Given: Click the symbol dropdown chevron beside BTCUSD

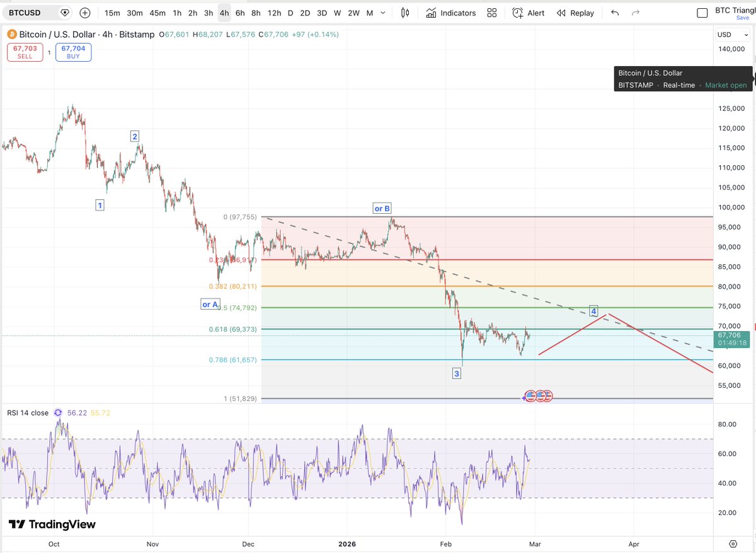Looking at the screenshot, I should click(x=65, y=13).
